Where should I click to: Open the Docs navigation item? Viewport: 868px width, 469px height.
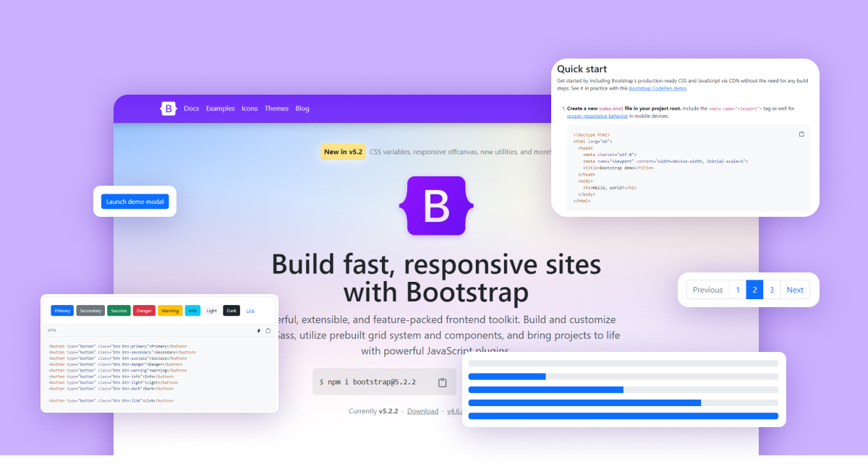191,108
